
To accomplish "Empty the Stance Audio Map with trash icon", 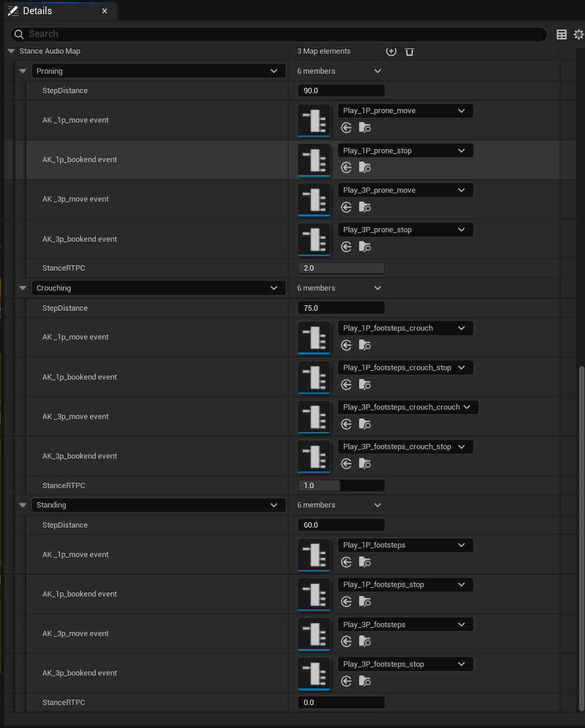I will pyautogui.click(x=409, y=51).
